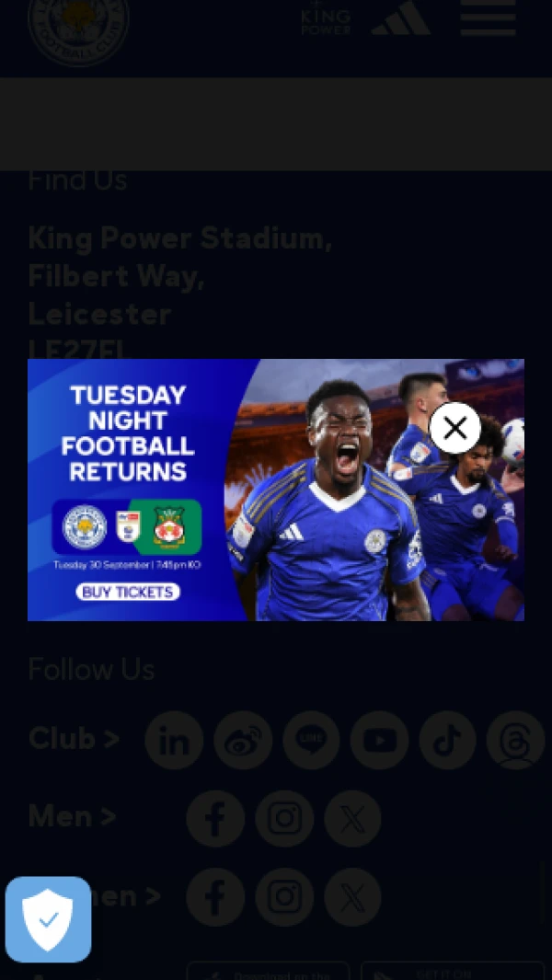
Task: Open the club TikTok page
Action: click(x=448, y=740)
